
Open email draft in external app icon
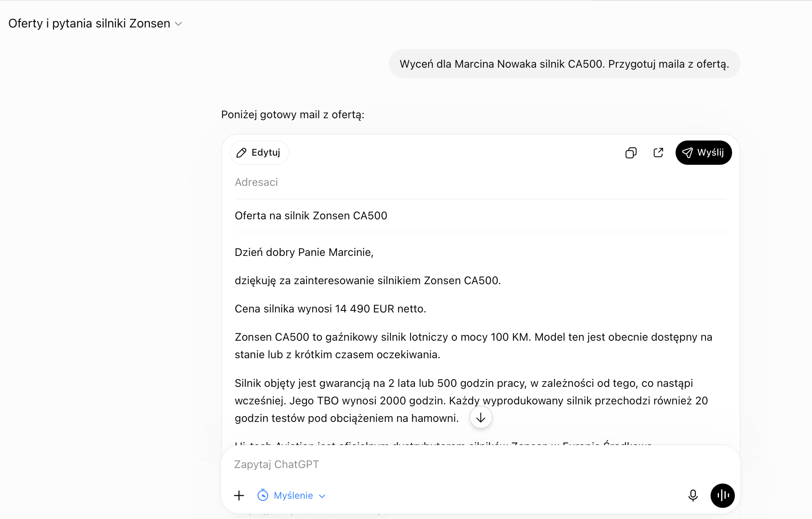click(x=659, y=152)
